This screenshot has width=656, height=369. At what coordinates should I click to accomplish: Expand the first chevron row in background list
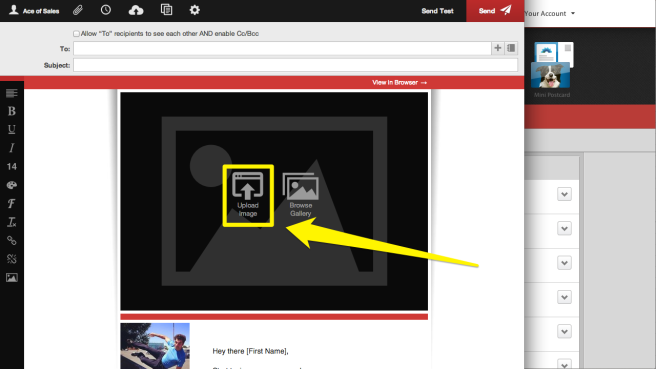click(x=564, y=194)
